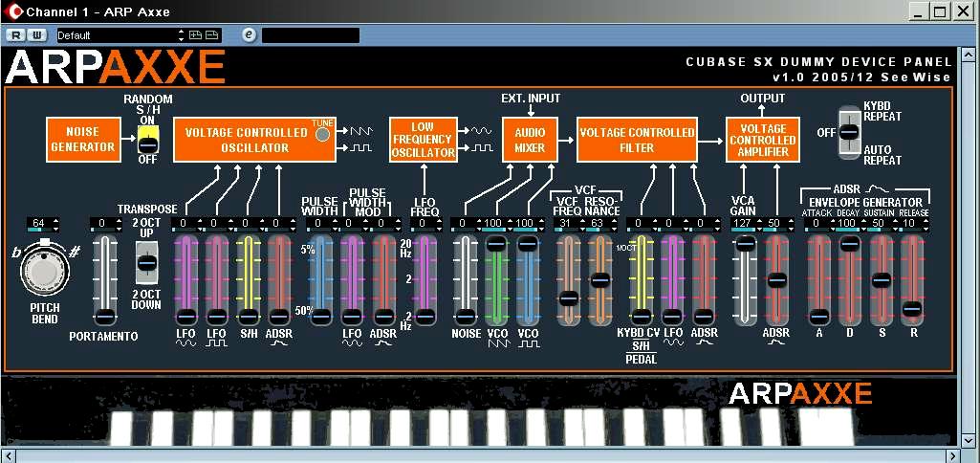Click the Attack value field showing 0
This screenshot has height=463, width=980.
pyautogui.click(x=817, y=223)
